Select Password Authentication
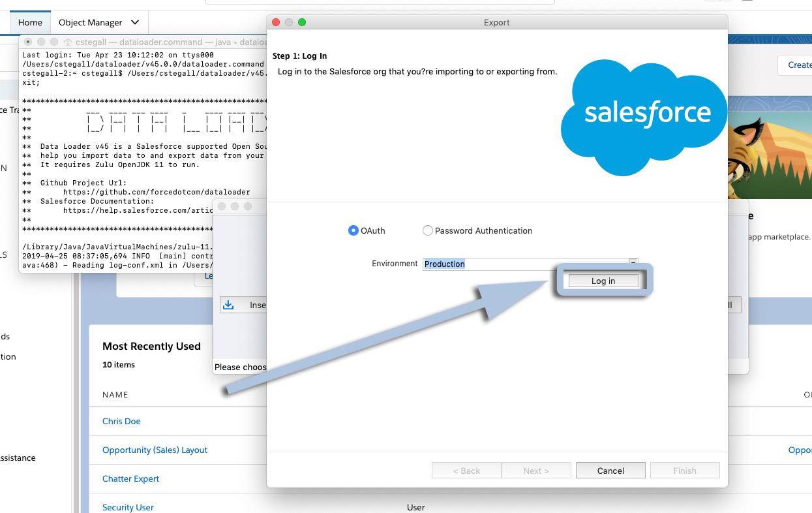812x513 pixels. tap(428, 230)
